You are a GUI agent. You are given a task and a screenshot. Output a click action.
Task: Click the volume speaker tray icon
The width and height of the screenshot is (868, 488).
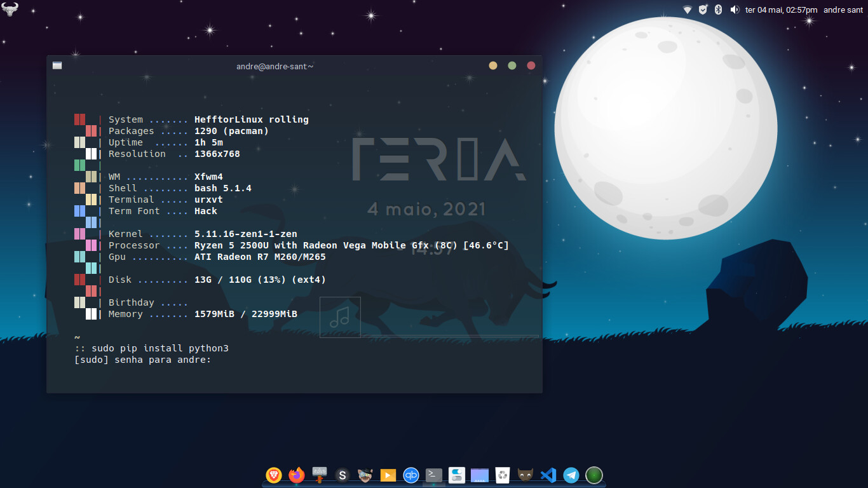click(x=735, y=10)
